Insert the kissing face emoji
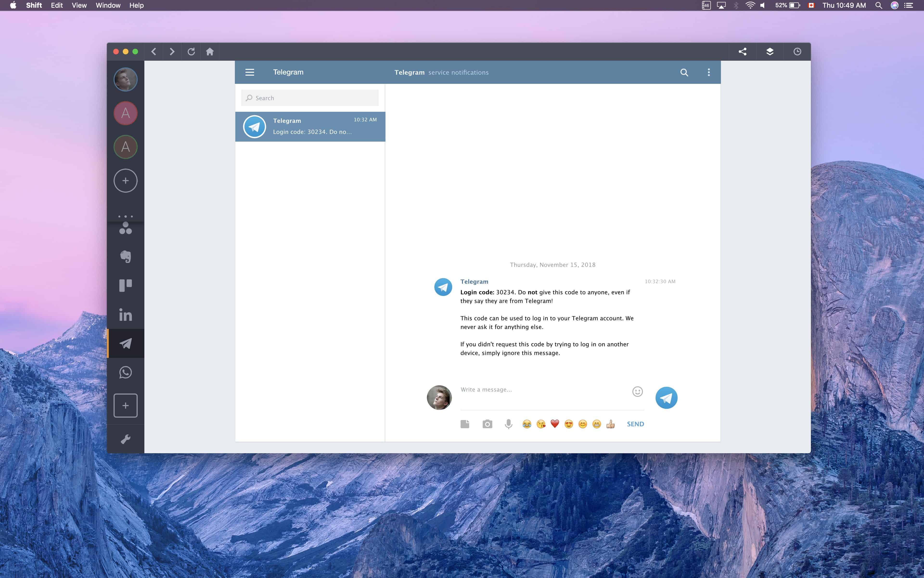The height and width of the screenshot is (578, 924). pos(541,424)
